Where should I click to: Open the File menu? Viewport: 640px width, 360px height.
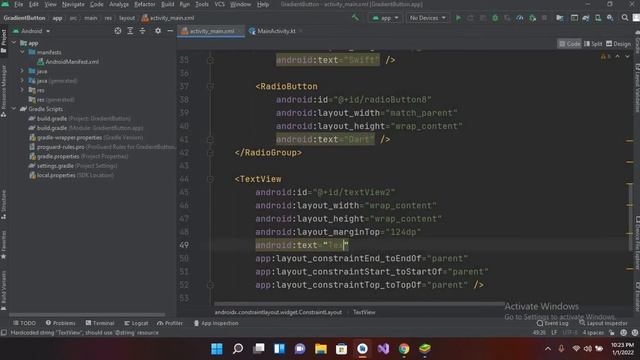(18, 4)
